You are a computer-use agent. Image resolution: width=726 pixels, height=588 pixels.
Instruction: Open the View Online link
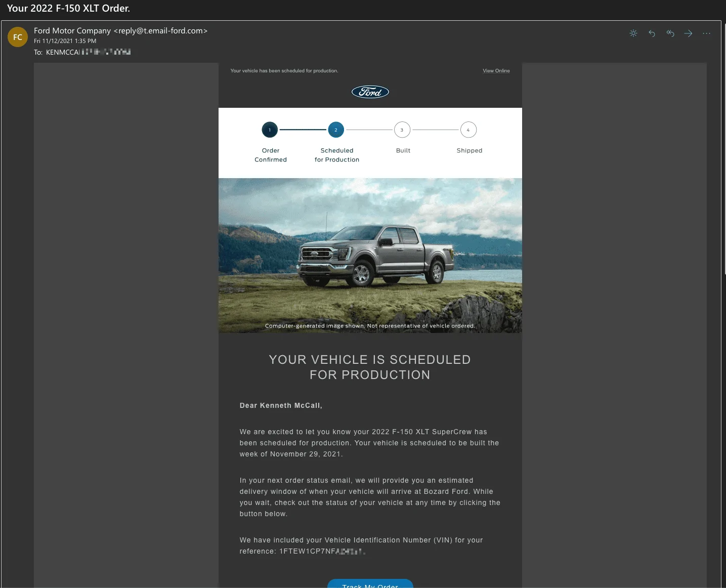click(x=496, y=71)
